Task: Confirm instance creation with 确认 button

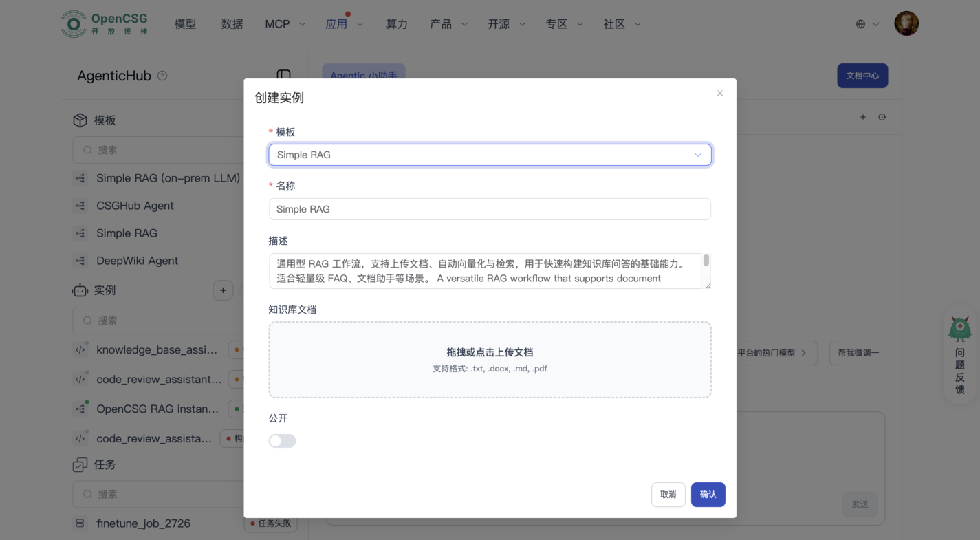Action: click(x=708, y=494)
